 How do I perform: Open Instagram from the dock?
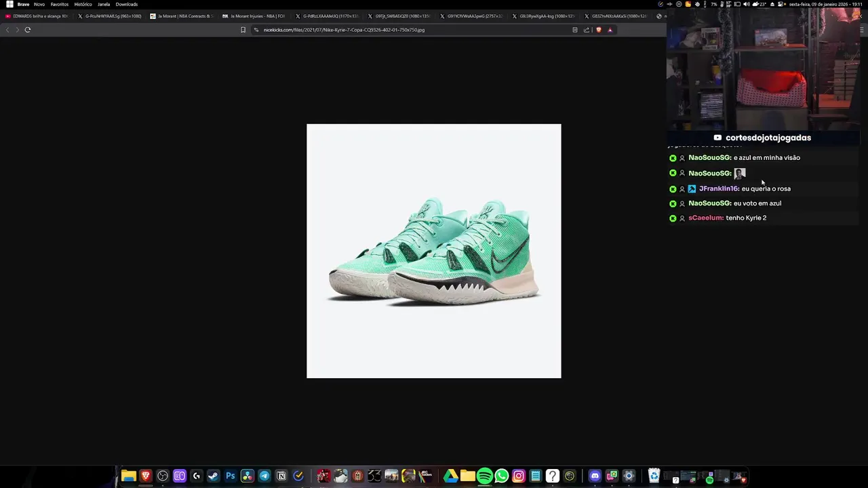point(518,476)
